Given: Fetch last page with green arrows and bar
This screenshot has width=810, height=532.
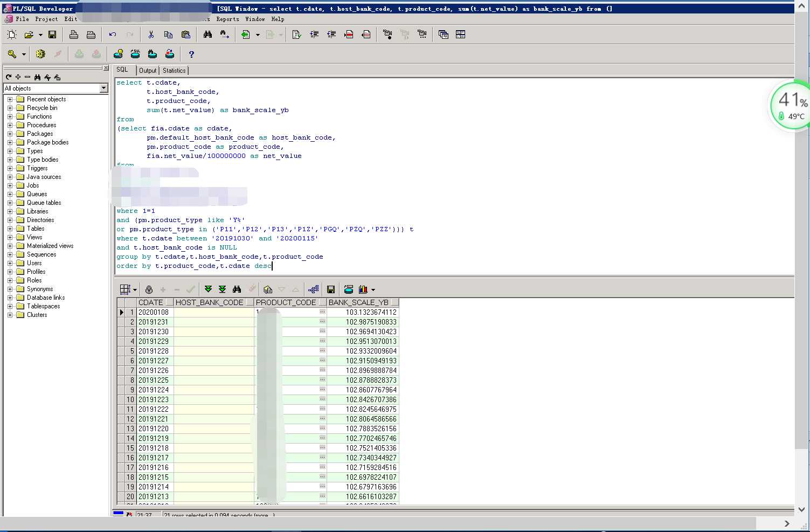Looking at the screenshot, I should 222,289.
